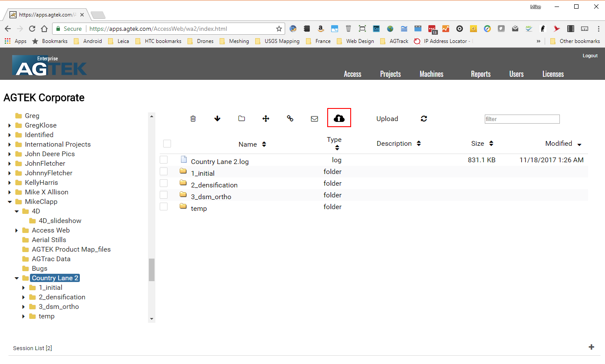Viewport: 605px width, 364px height.
Task: Expand the 2_densification tree node
Action: pos(23,297)
